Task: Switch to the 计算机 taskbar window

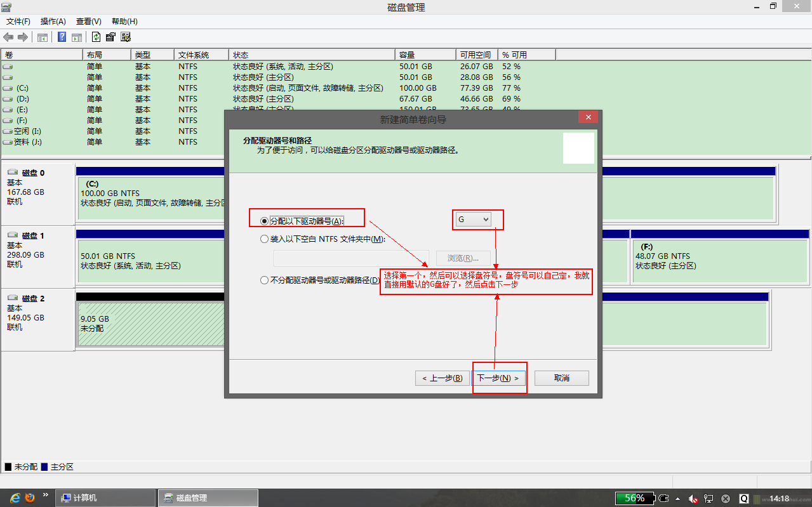Action: (x=105, y=498)
